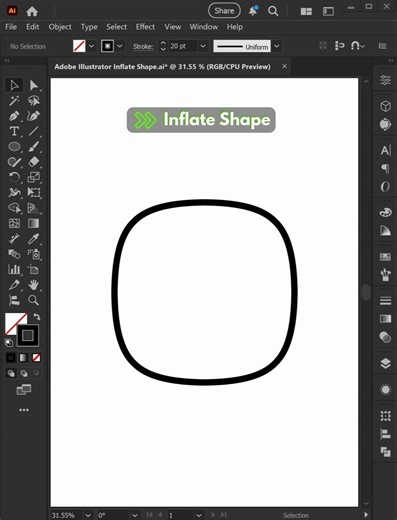The height and width of the screenshot is (520, 397).
Task: Open variable width profile dropdown
Action: tap(277, 46)
